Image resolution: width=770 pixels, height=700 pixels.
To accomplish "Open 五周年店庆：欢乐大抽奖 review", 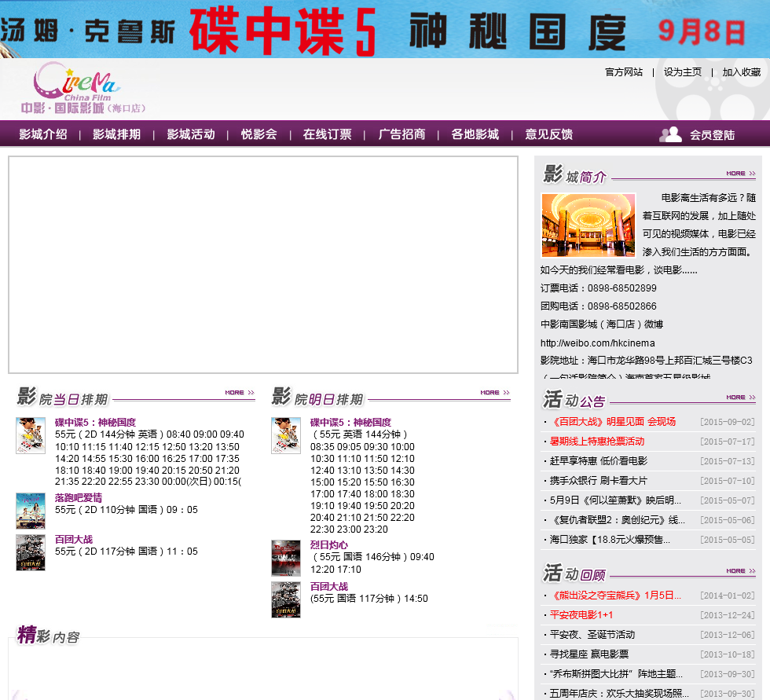I will 619,694.
